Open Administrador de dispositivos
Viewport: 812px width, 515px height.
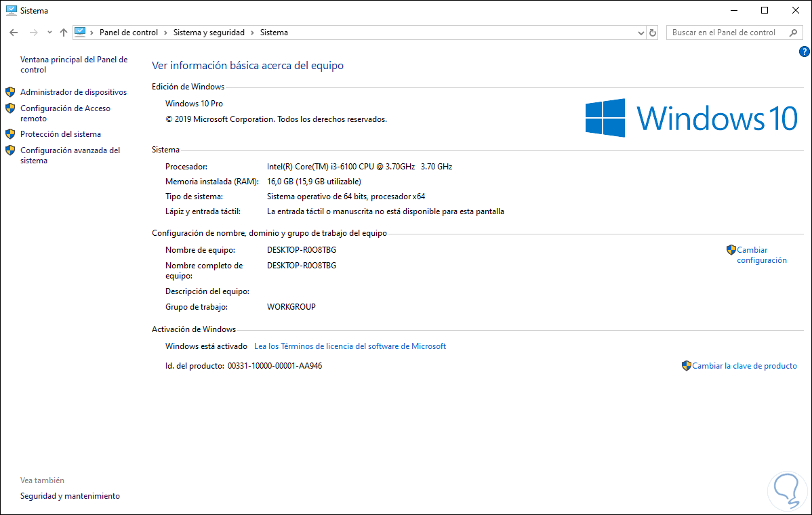click(73, 92)
